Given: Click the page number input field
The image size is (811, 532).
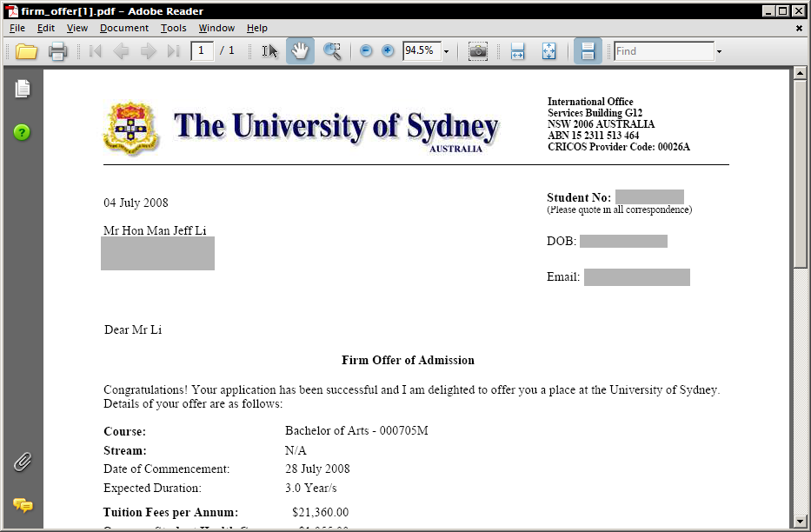Looking at the screenshot, I should click(203, 51).
